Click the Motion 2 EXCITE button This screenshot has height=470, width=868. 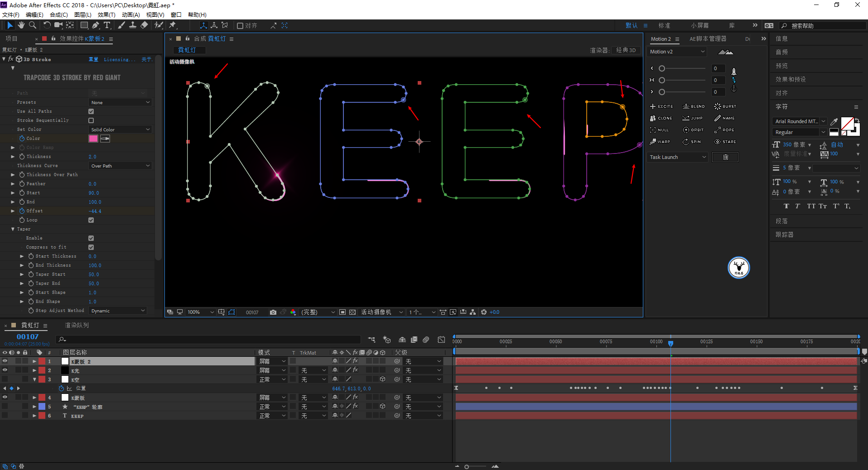point(662,106)
